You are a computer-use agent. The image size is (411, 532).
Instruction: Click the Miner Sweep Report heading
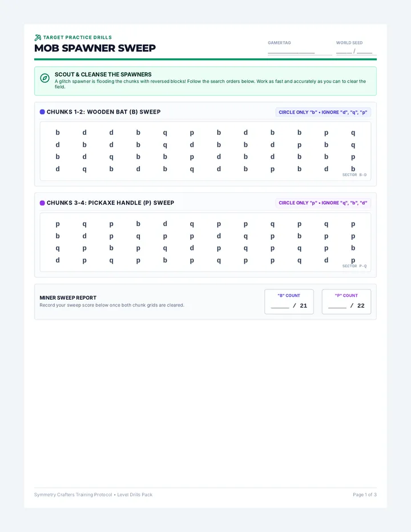tap(68, 297)
